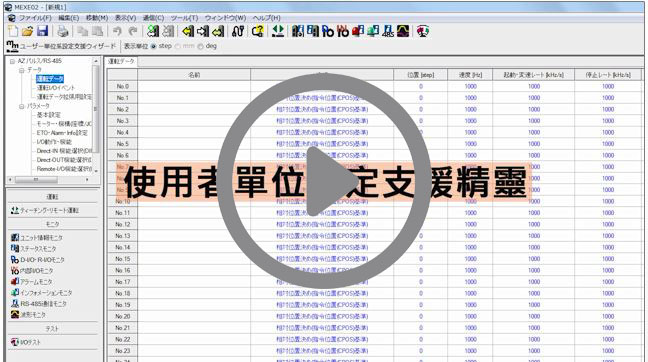This screenshot has height=362, width=648.
Task: Select 基本設定 in the tree
Action: coord(48,115)
